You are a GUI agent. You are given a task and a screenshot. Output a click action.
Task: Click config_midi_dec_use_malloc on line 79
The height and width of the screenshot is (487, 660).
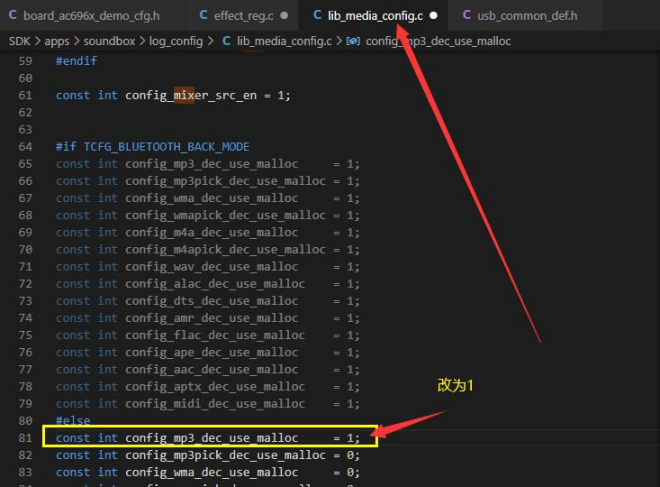215,404
